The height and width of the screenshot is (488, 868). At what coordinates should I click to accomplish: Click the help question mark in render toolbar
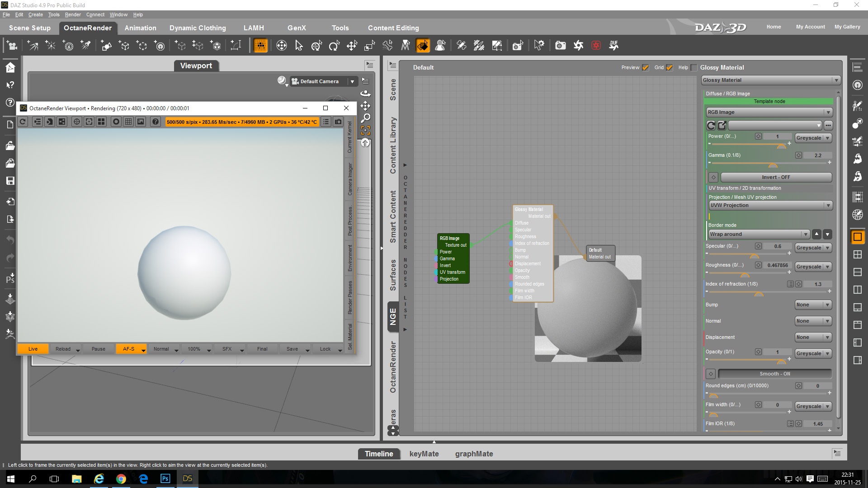click(155, 122)
